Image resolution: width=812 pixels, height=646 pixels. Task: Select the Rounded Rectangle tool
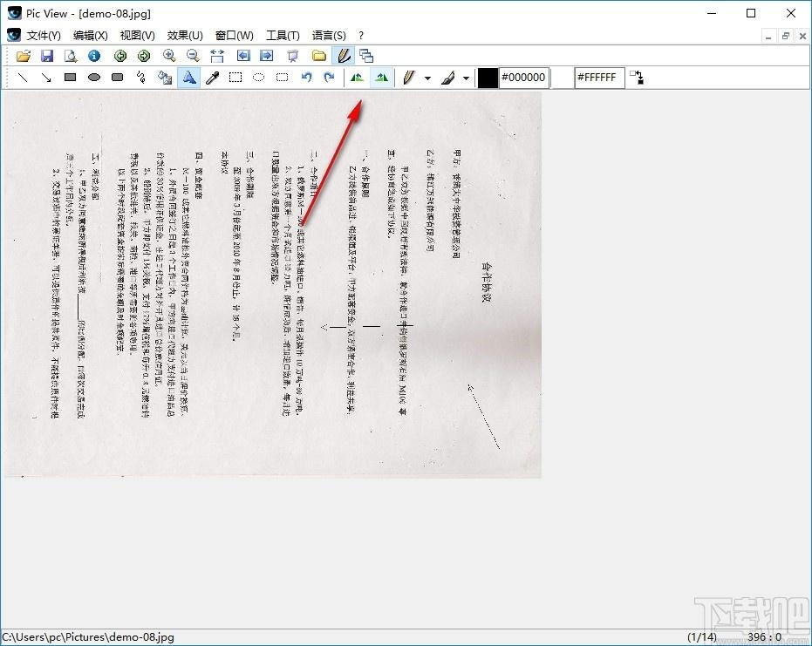[x=118, y=78]
